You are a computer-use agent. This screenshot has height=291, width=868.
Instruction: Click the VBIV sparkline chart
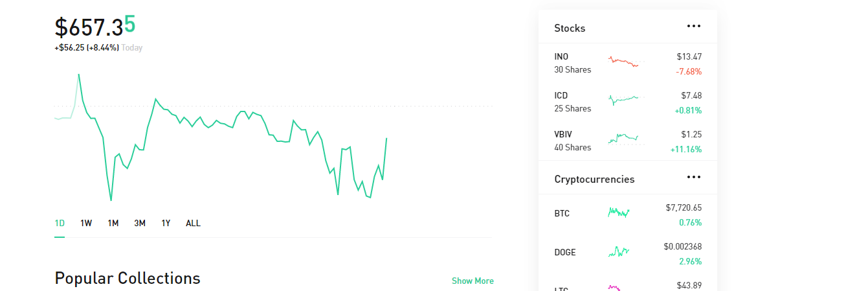pyautogui.click(x=623, y=139)
